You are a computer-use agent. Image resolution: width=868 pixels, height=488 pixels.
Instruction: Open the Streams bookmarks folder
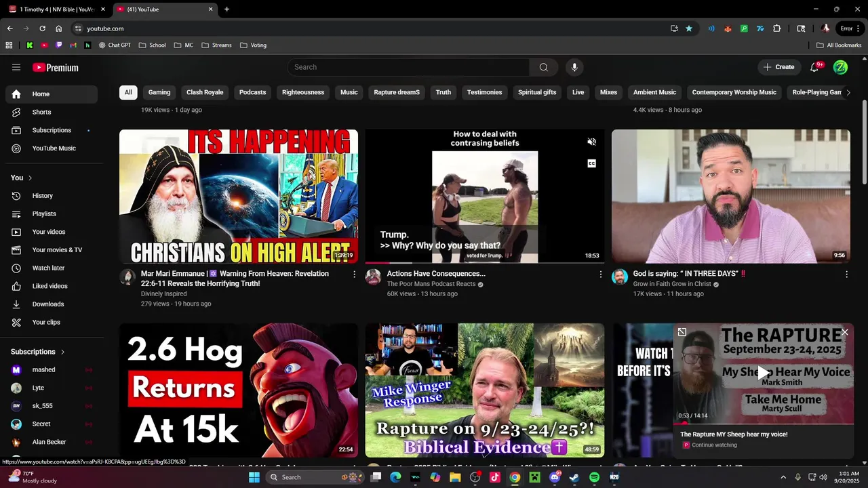pos(216,45)
